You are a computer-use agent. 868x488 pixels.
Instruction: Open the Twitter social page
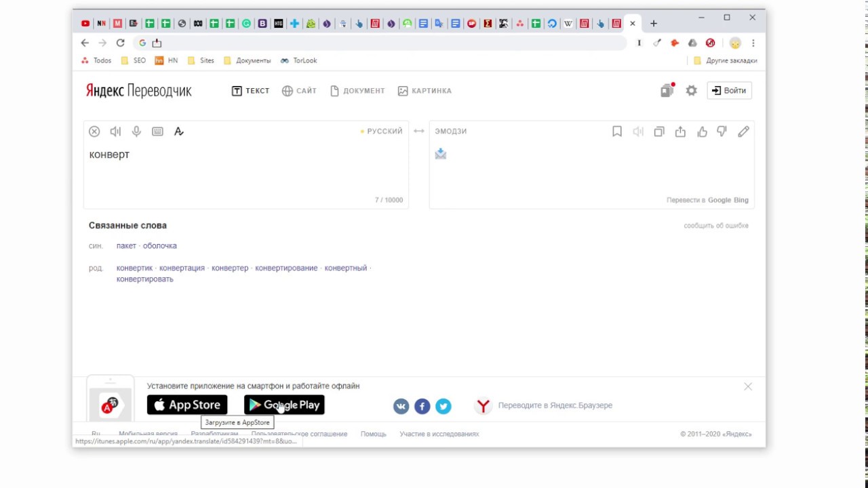coord(443,406)
